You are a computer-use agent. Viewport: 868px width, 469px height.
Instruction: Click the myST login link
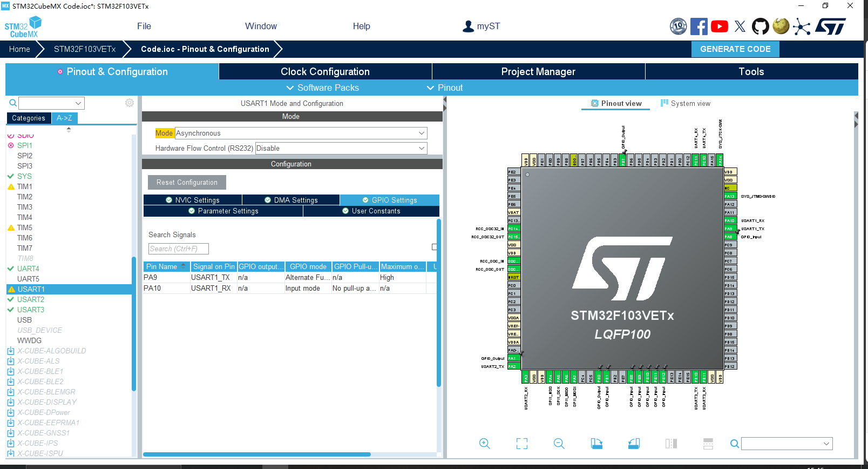pyautogui.click(x=489, y=26)
